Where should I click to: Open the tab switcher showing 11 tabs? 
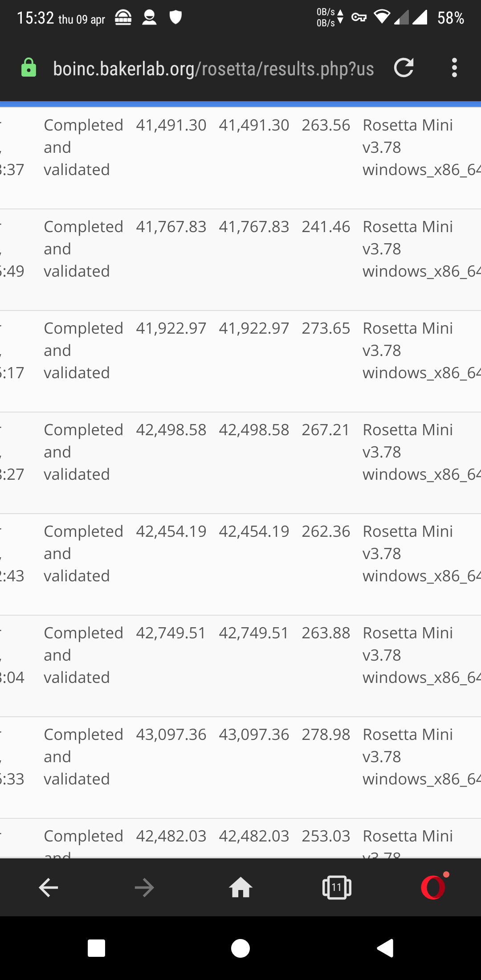(x=337, y=888)
